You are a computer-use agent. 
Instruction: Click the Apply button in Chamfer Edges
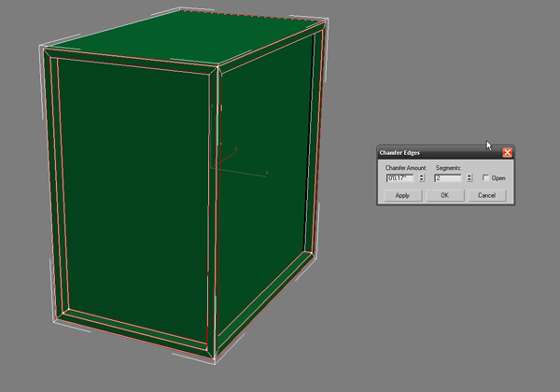pos(402,195)
